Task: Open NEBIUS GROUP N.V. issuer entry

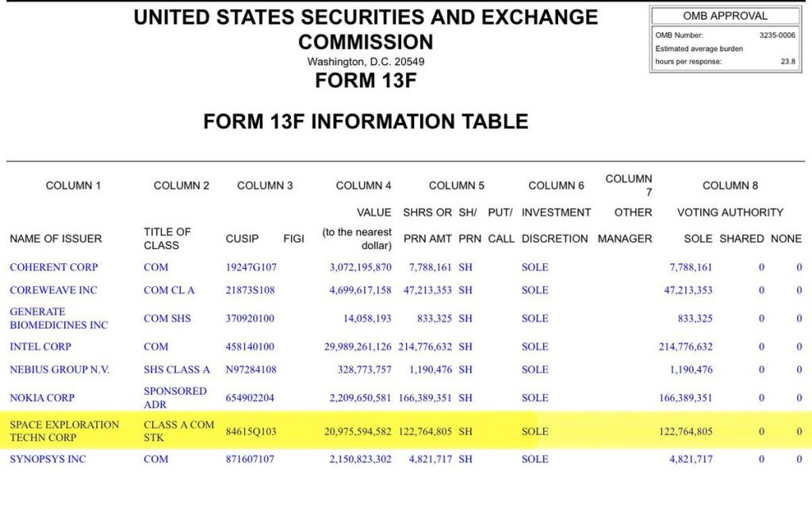Action: (59, 369)
